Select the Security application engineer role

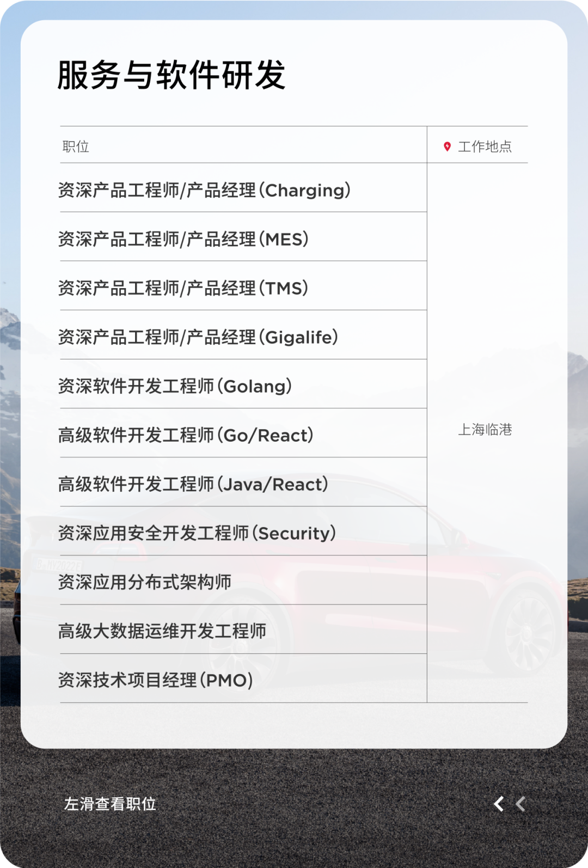tap(197, 533)
